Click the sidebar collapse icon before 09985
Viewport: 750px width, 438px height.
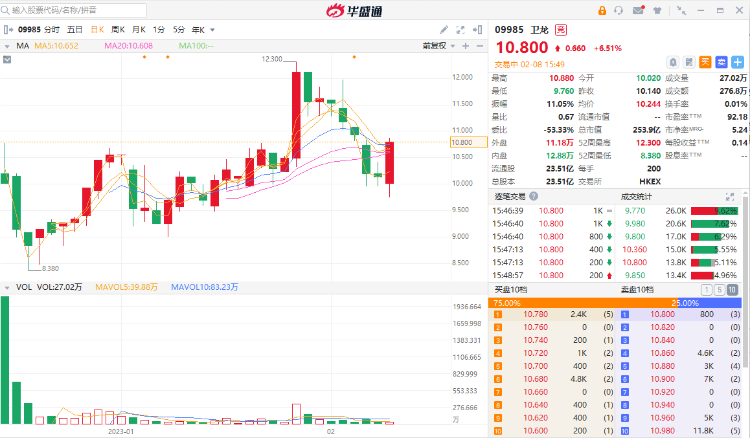8,30
